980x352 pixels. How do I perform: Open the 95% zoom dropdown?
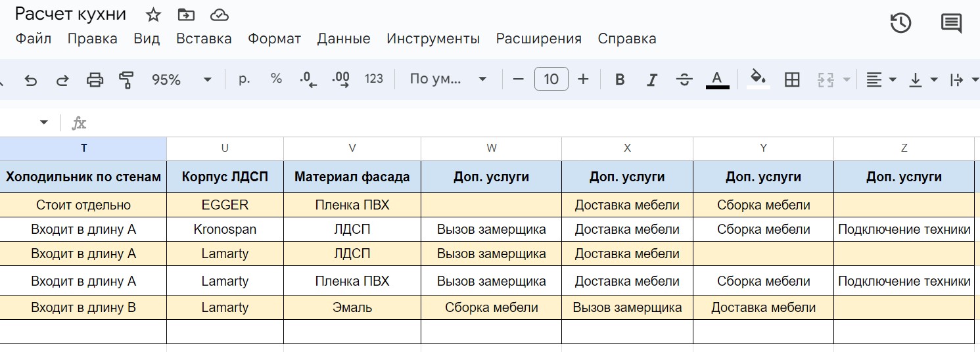pos(181,80)
